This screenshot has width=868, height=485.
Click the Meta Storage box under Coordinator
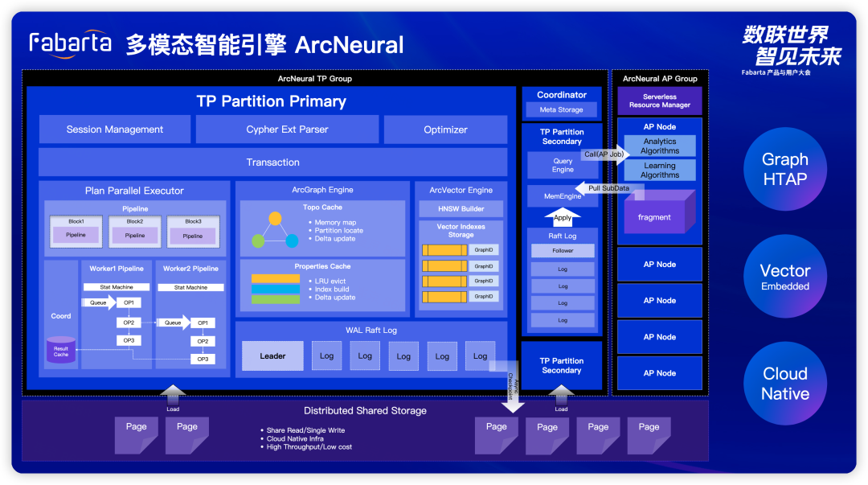tap(561, 109)
